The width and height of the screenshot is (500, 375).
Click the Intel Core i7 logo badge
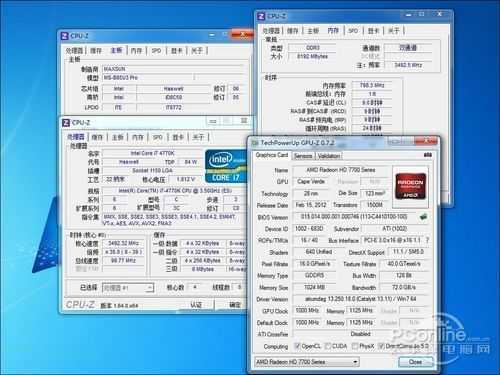[225, 167]
